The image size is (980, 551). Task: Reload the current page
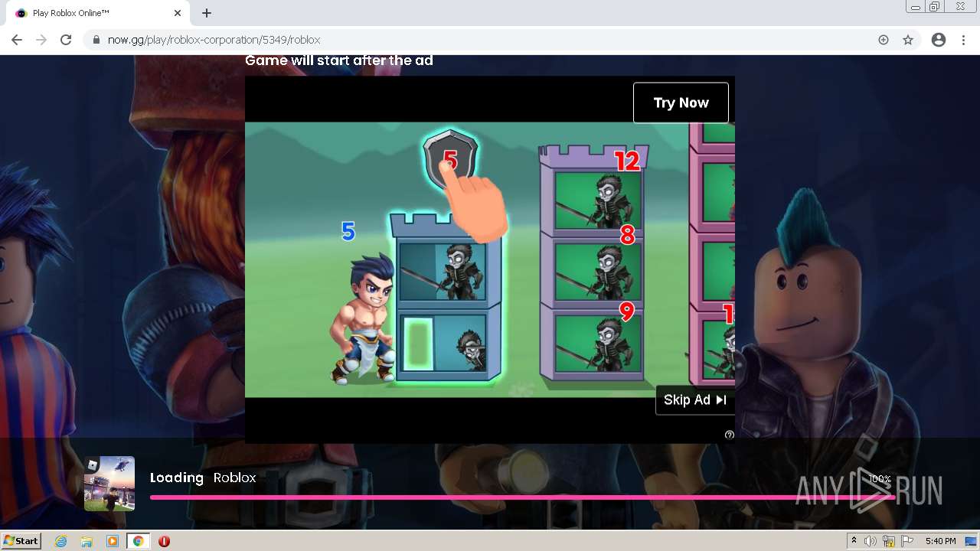point(66,40)
